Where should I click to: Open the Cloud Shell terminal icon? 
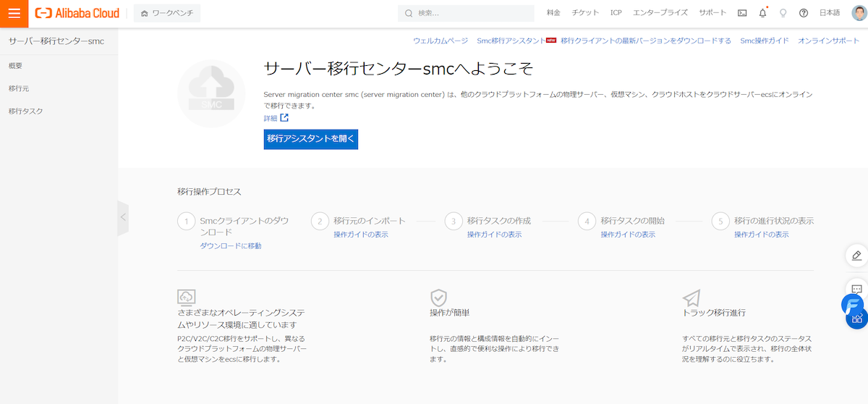[742, 13]
